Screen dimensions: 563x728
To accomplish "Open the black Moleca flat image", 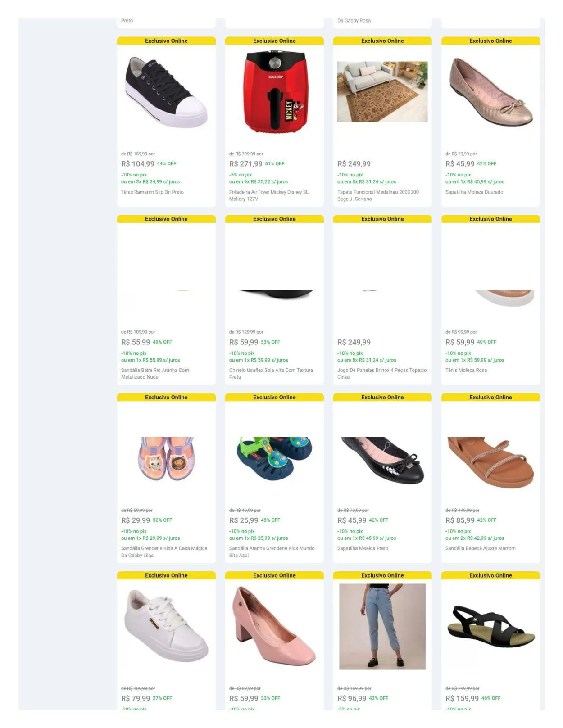I will point(382,460).
